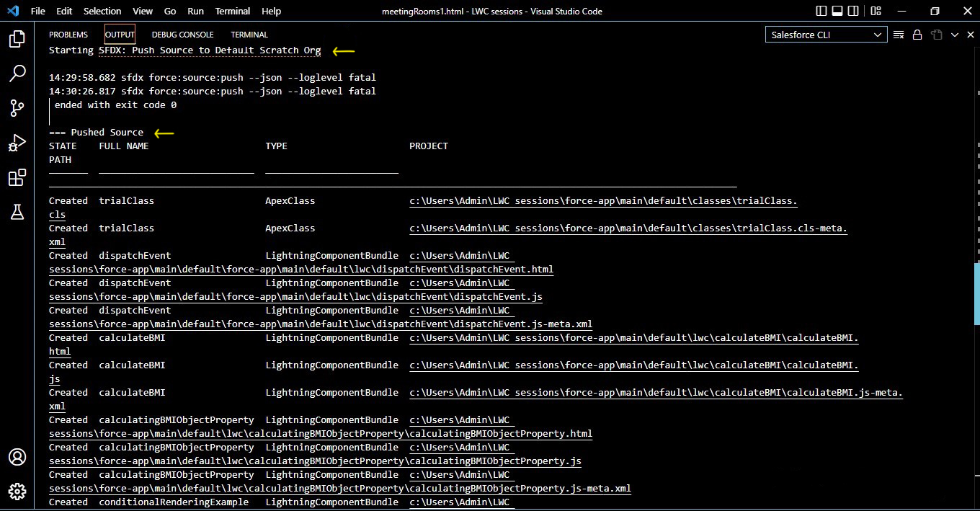Screen dimensions: 980x511
Task: Open the Source Control view
Action: [17, 108]
